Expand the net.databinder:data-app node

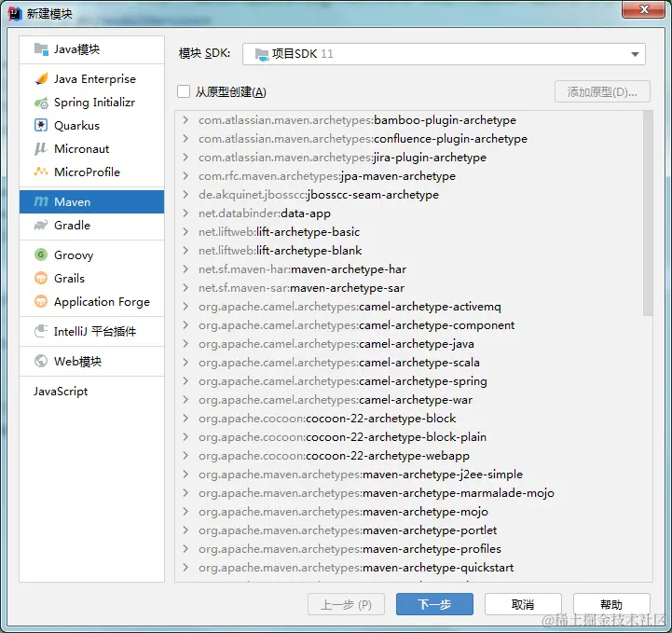click(x=185, y=213)
